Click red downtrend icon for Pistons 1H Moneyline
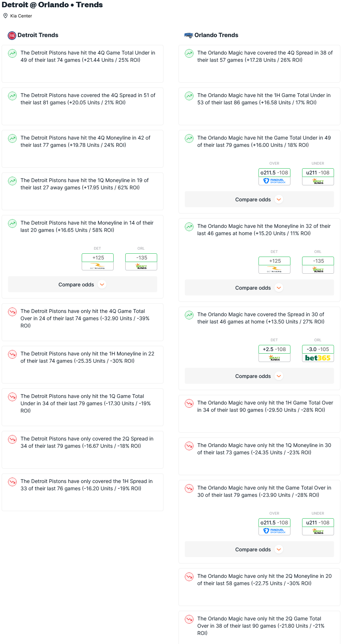 [12, 354]
